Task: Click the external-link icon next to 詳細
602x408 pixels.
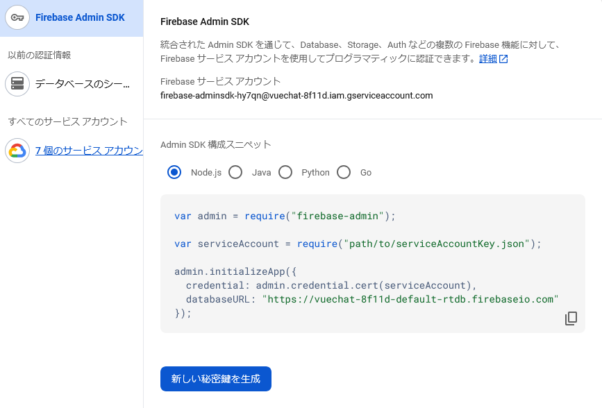Action: pos(504,59)
